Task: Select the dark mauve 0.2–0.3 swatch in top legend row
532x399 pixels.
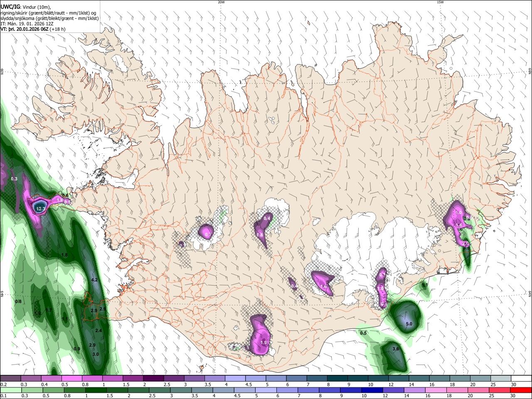Action: (x=10, y=378)
